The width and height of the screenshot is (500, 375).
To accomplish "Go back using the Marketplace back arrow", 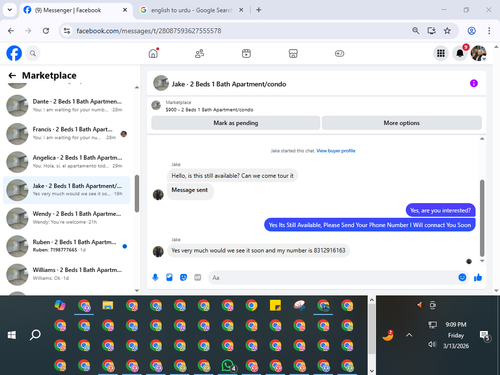I will click(12, 76).
